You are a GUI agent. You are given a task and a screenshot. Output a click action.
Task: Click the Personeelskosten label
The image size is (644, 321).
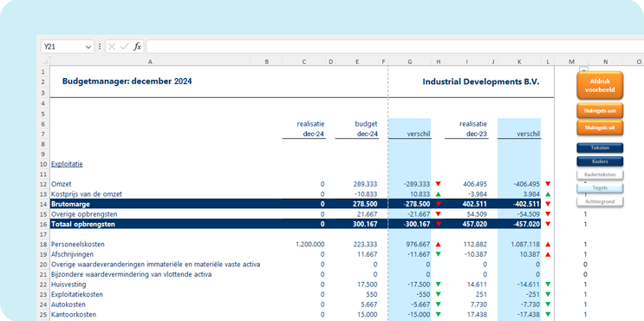coord(78,244)
